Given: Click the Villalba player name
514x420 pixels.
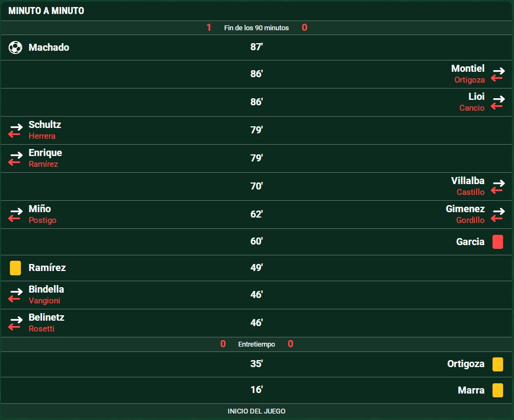Looking at the screenshot, I should coord(468,181).
